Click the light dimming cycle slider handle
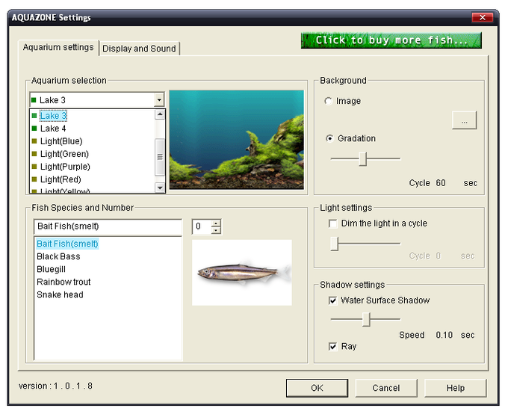Image resolution: width=508 pixels, height=420 pixels. (335, 244)
